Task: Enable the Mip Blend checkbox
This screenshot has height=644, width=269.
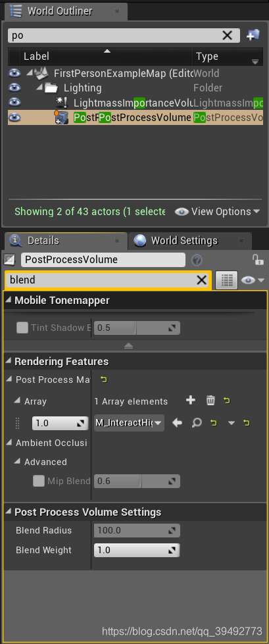Action: 39,481
